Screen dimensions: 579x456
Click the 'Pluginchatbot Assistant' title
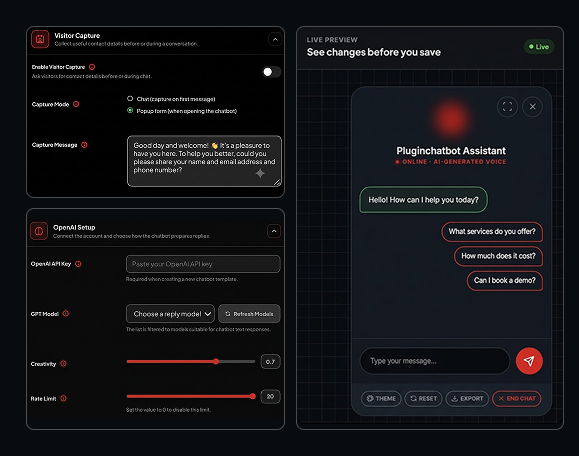pyautogui.click(x=451, y=151)
